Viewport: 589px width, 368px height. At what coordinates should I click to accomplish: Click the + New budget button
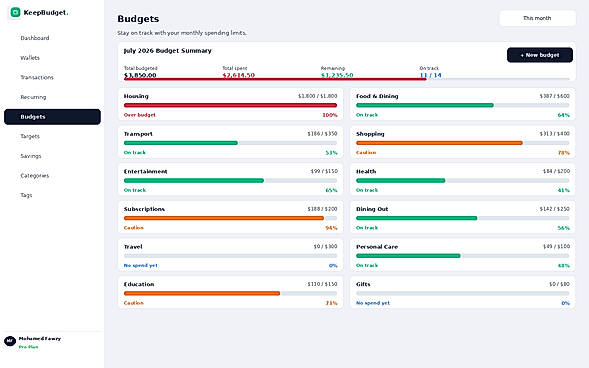[540, 55]
